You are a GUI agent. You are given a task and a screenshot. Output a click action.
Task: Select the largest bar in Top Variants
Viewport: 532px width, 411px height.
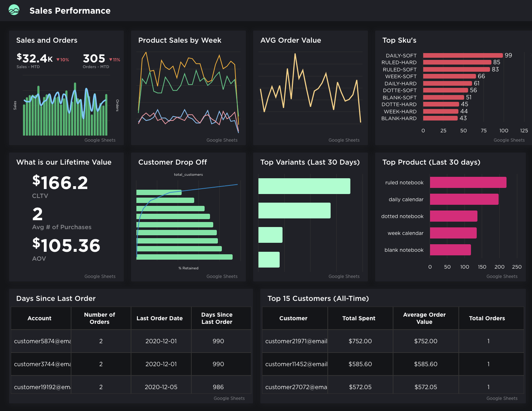click(x=304, y=186)
